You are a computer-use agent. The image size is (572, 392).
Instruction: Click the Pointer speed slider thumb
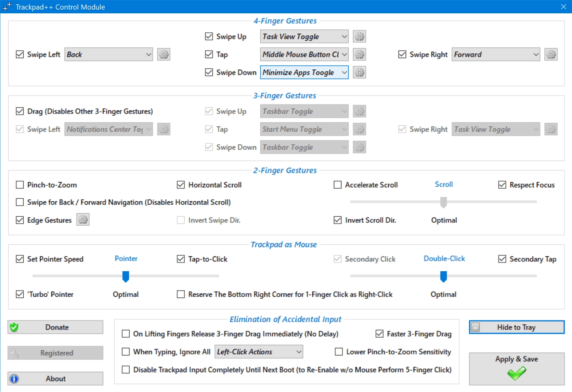click(126, 276)
